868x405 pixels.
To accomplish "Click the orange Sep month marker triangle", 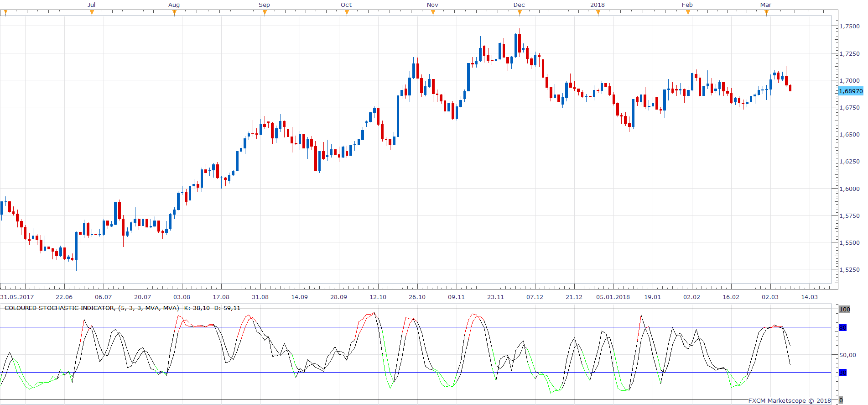I will pyautogui.click(x=265, y=12).
